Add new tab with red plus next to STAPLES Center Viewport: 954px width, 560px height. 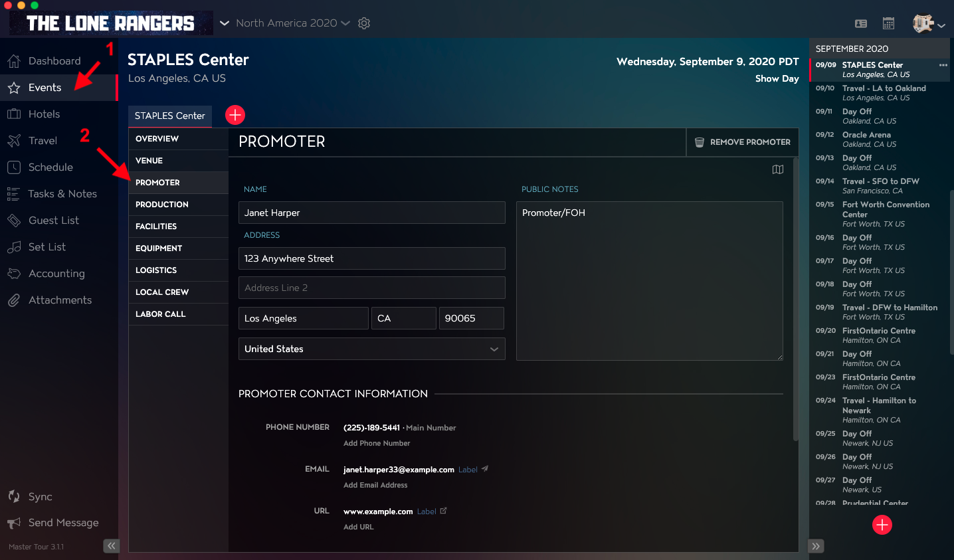(235, 115)
